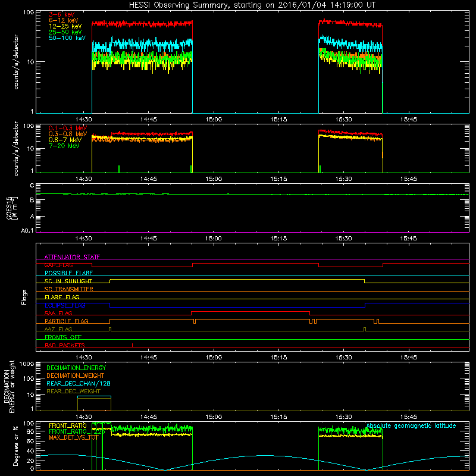Click the Absolute geomagnetic latitude label
This screenshot has width=476, height=476.
(x=411, y=425)
